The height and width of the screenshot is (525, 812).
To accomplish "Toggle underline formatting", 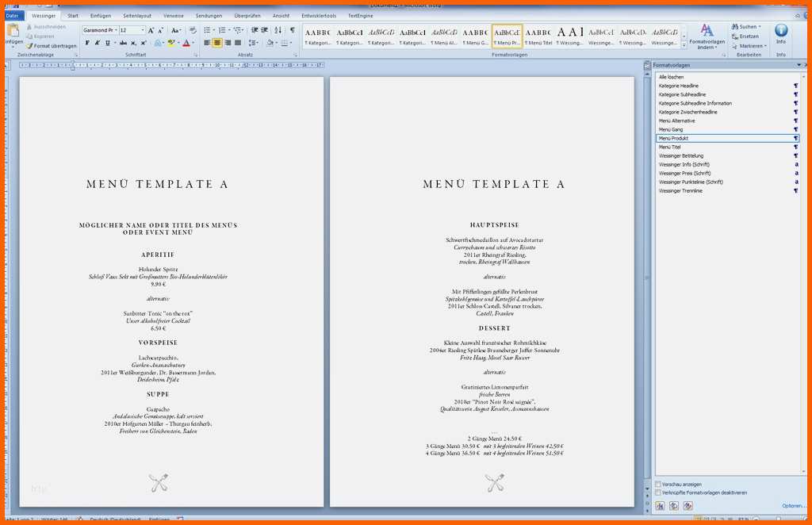I will 106,43.
